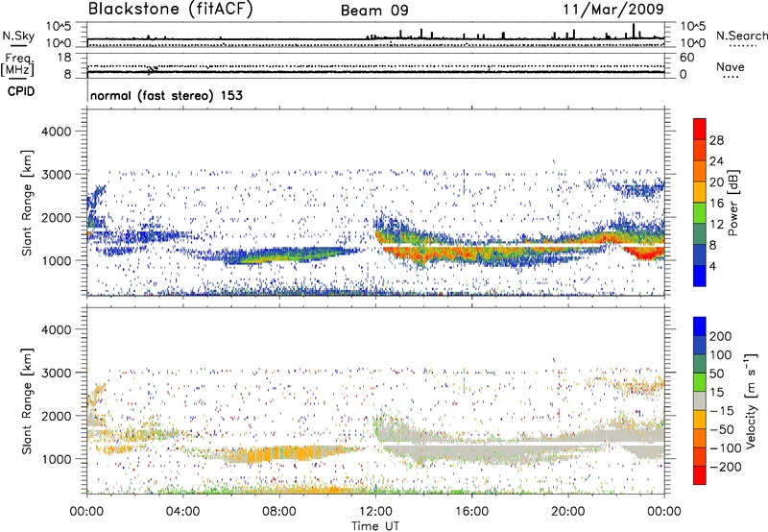Click the "-200" label on the velocity color bar
Screen dimensions: 768x532
coord(726,467)
